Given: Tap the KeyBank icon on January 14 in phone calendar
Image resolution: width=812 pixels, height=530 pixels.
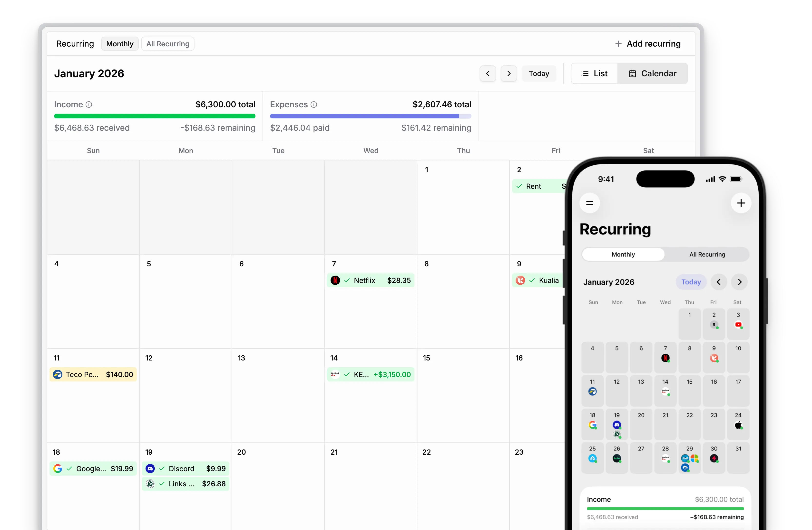Looking at the screenshot, I should (x=665, y=392).
